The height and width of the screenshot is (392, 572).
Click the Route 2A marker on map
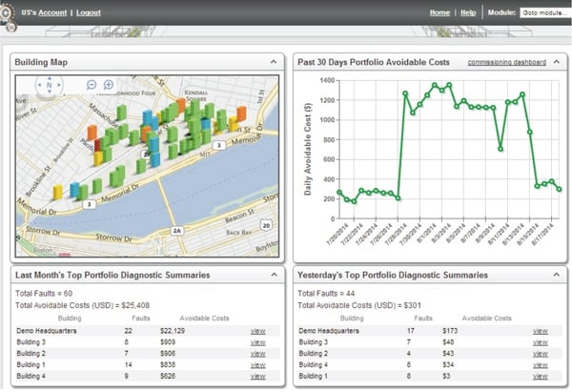(x=175, y=230)
